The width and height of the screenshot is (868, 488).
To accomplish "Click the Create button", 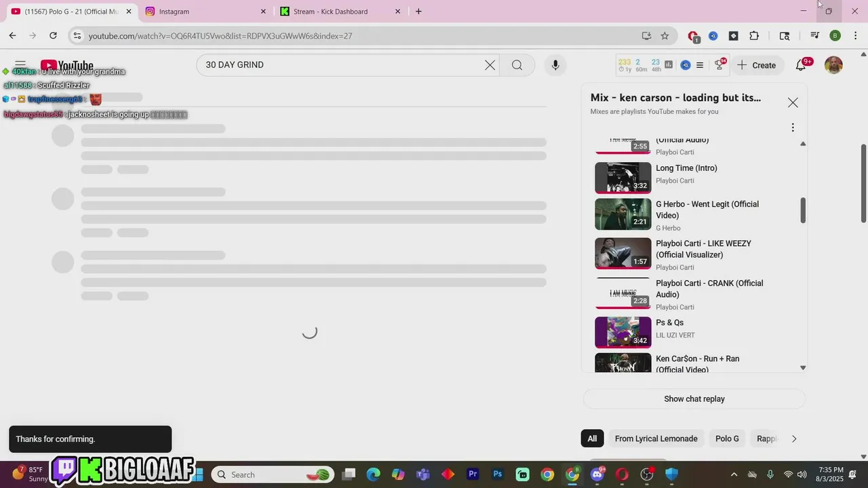I will (757, 65).
